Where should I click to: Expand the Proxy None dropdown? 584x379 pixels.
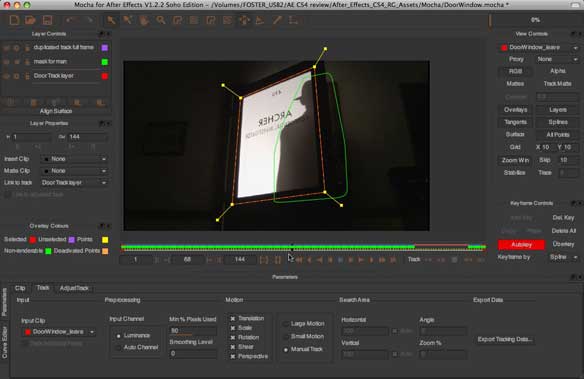(556, 60)
